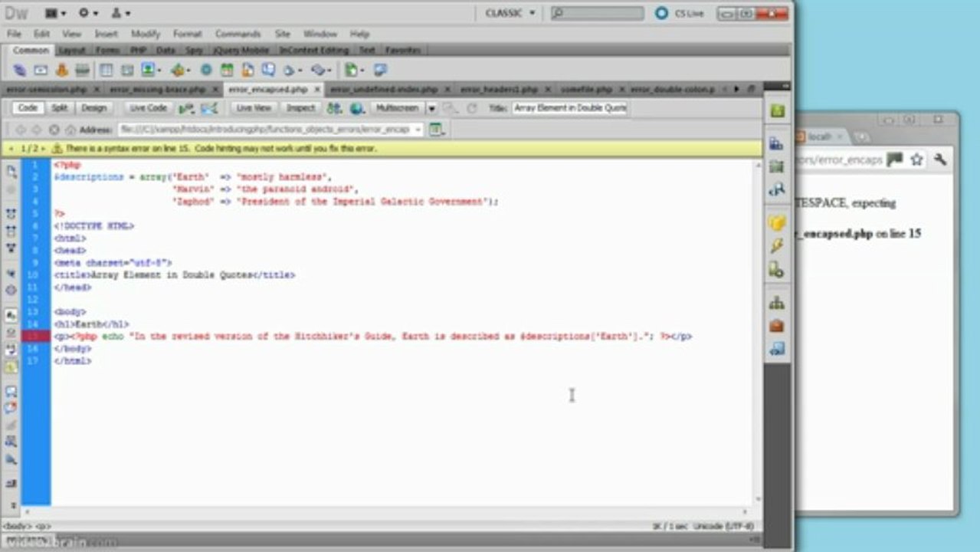
Task: Click the Widget icon in the Common toolbar
Action: pos(206,70)
